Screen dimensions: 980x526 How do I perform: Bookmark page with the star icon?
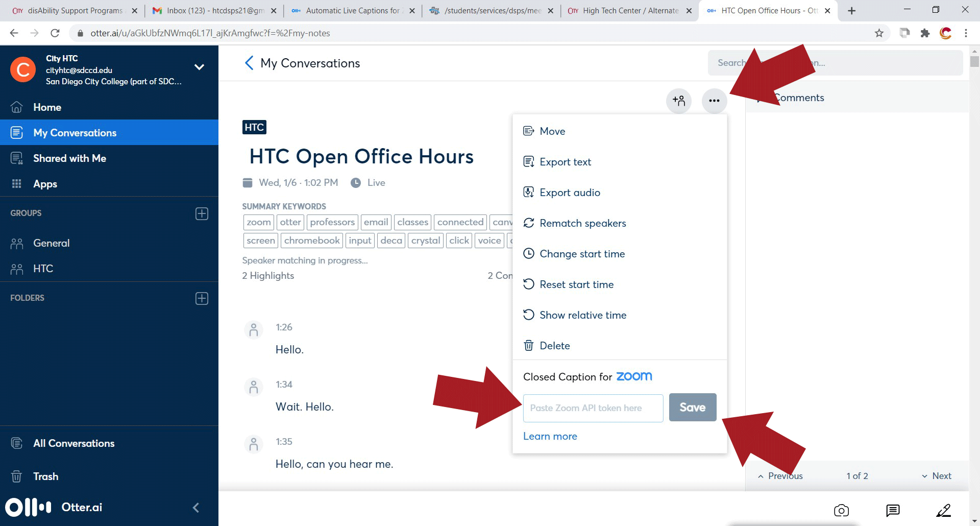coord(879,33)
